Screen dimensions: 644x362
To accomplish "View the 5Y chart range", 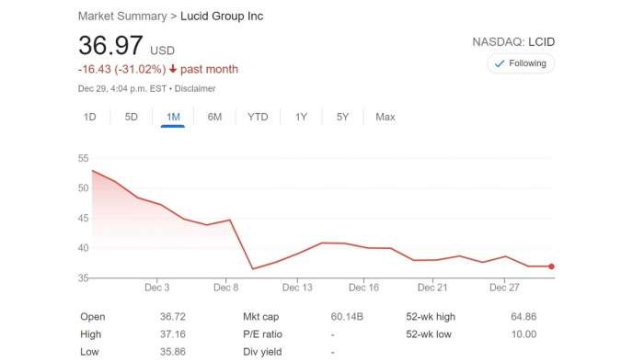I will pos(342,117).
